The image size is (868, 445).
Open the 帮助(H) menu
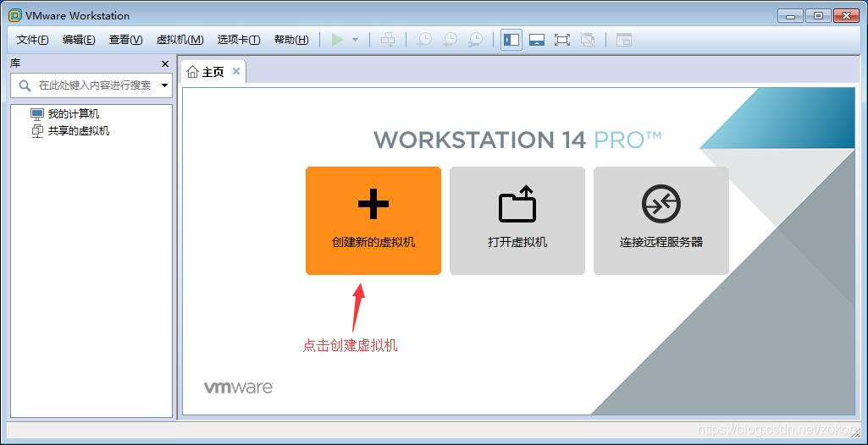[x=291, y=40]
